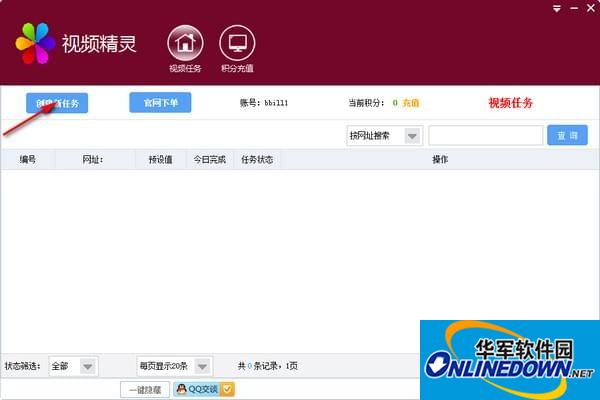Click the 网址 column header
600x400 pixels.
93,159
